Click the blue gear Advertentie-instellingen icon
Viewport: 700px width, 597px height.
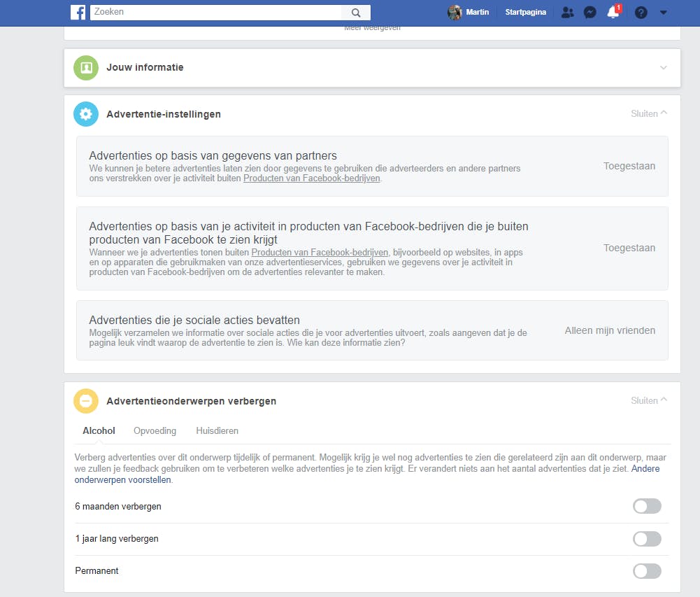pos(86,114)
